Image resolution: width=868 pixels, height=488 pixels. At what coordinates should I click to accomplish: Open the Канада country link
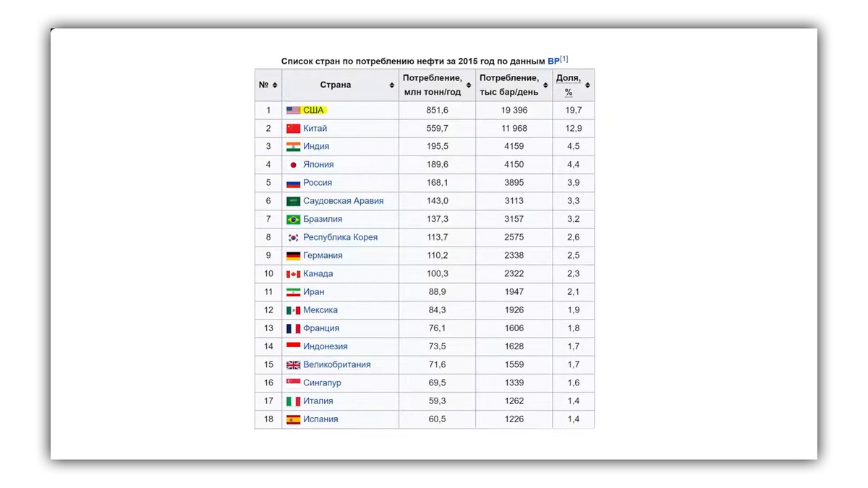tap(318, 273)
